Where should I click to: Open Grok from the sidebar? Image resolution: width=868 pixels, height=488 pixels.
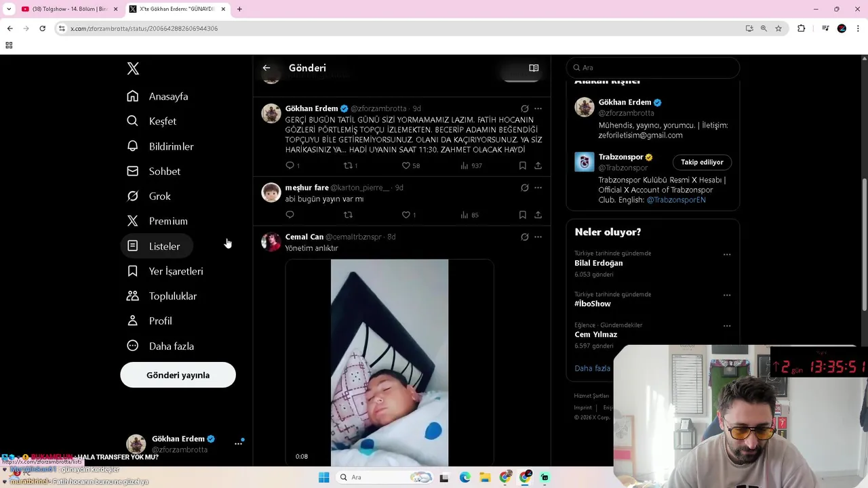click(149, 197)
